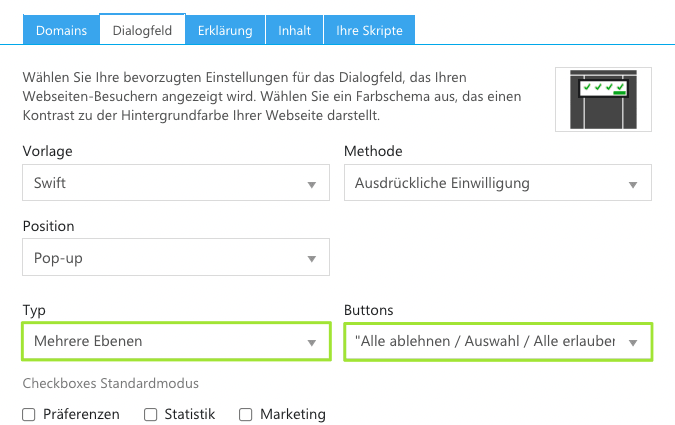Open the Erklärung tab
The height and width of the screenshot is (425, 675).
click(225, 30)
